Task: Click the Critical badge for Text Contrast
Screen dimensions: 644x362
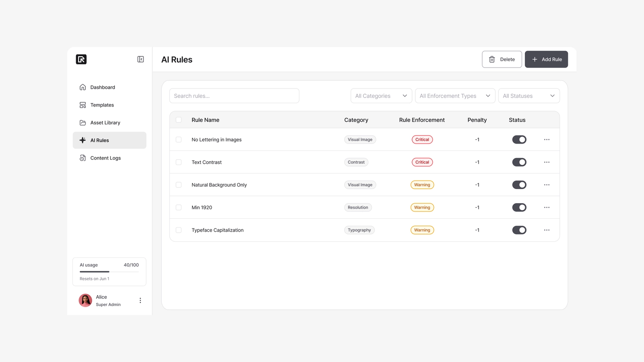Action: pos(422,162)
